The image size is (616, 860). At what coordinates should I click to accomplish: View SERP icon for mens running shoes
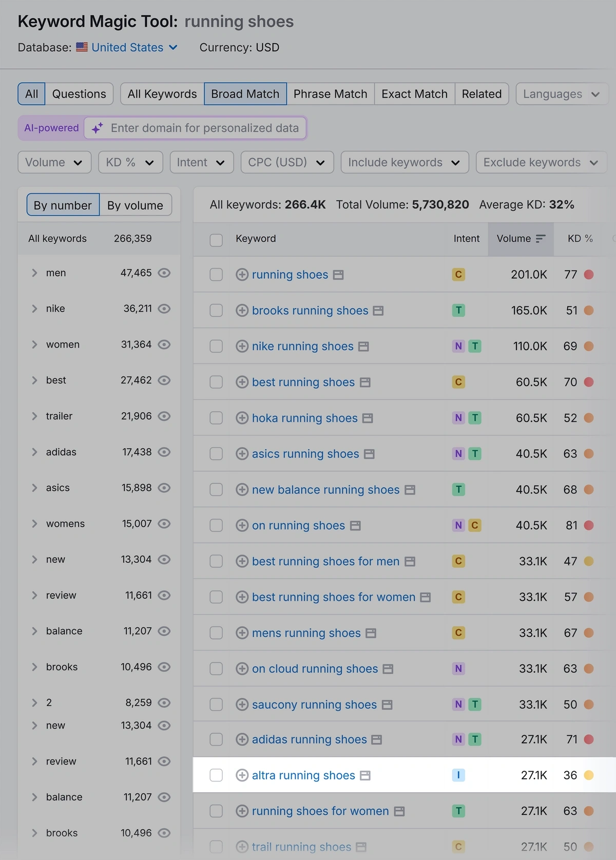pos(371,633)
